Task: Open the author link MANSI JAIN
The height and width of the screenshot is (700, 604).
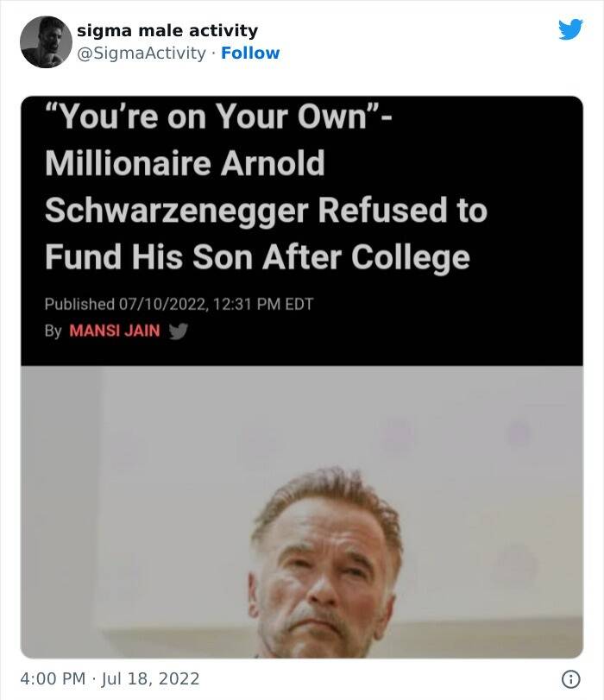Action: tap(115, 331)
